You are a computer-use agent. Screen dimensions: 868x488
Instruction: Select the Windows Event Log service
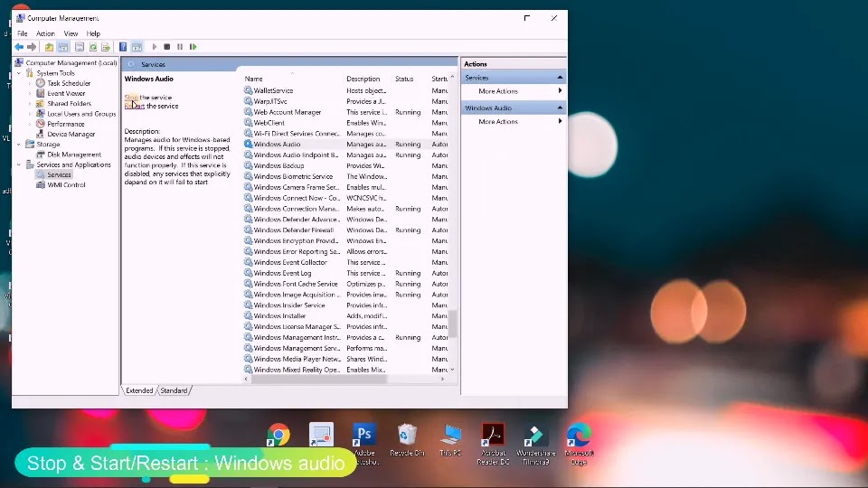click(346, 273)
